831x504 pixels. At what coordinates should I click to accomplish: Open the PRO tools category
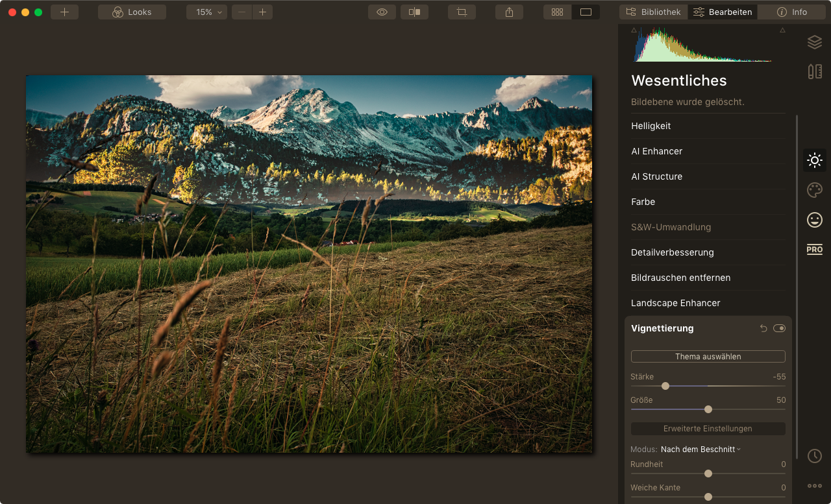(814, 250)
